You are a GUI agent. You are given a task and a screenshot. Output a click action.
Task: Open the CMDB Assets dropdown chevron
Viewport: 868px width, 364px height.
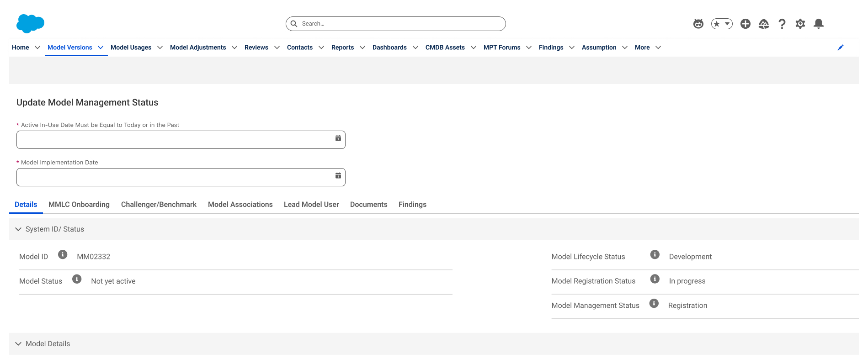(x=474, y=47)
